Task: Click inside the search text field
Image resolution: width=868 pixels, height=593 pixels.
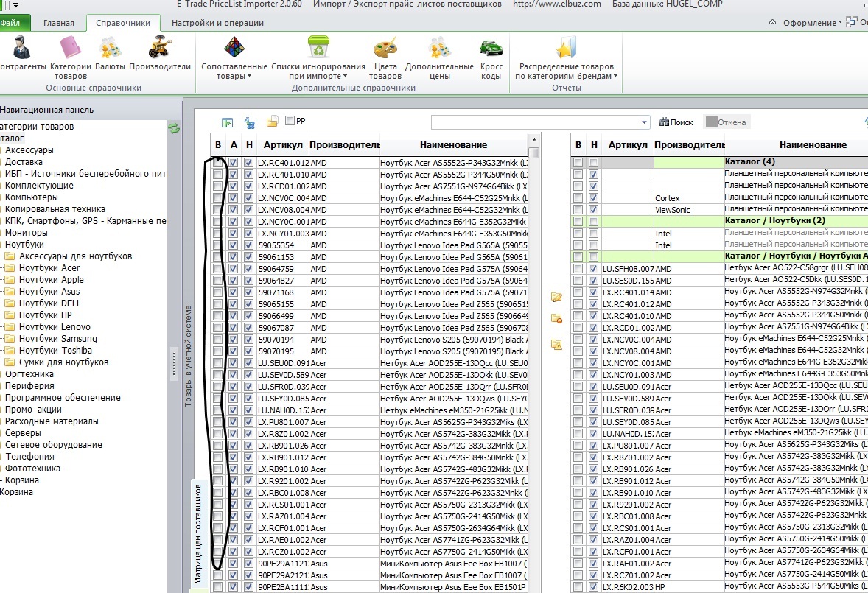Action: tap(535, 122)
